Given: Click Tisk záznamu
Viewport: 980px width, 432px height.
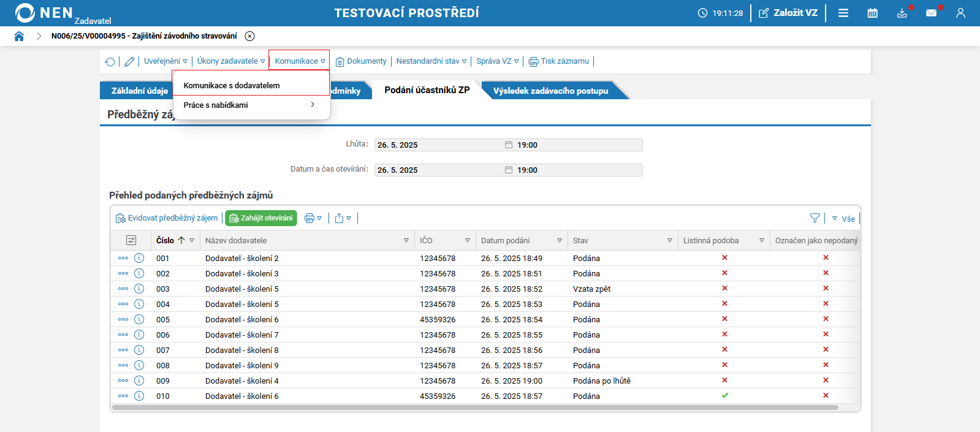Looking at the screenshot, I should pos(559,61).
